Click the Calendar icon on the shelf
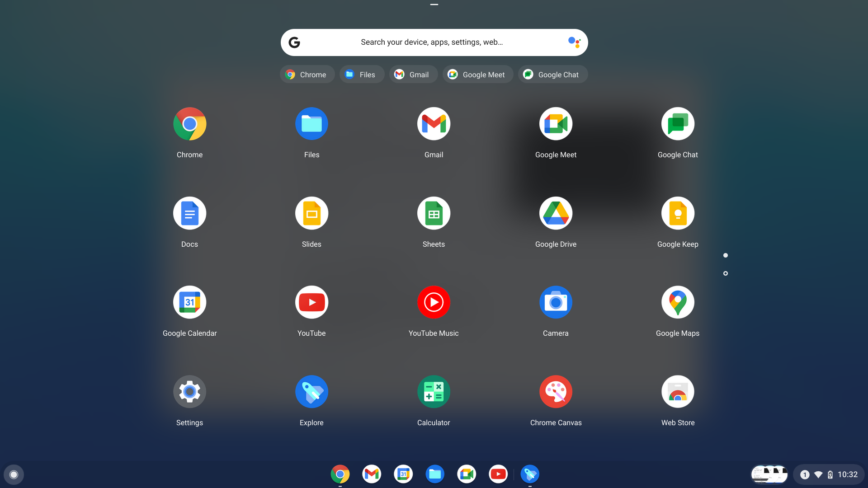The width and height of the screenshot is (868, 488). (x=403, y=474)
